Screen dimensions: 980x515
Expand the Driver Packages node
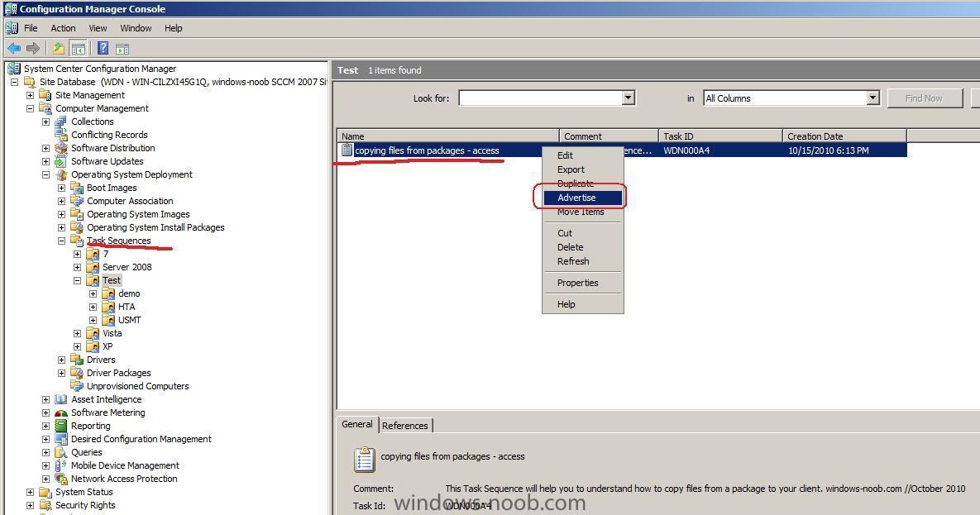[61, 373]
